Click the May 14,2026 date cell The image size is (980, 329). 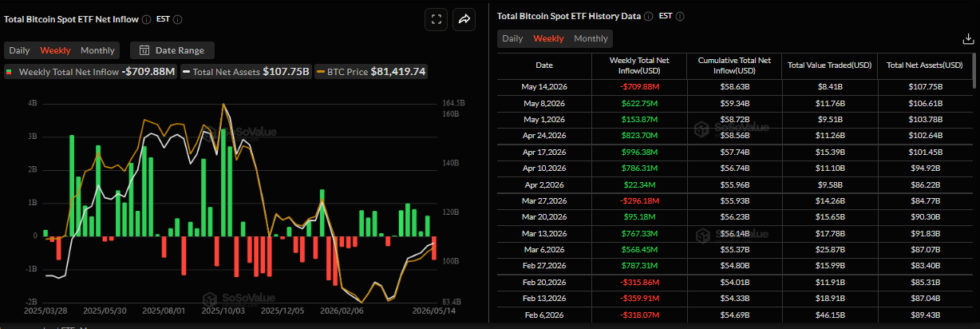(543, 85)
